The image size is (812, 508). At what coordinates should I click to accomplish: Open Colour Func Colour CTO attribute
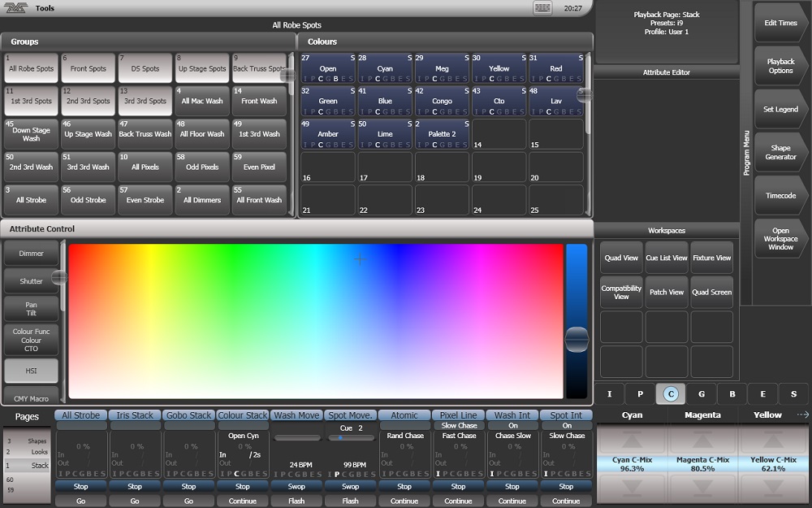click(31, 340)
